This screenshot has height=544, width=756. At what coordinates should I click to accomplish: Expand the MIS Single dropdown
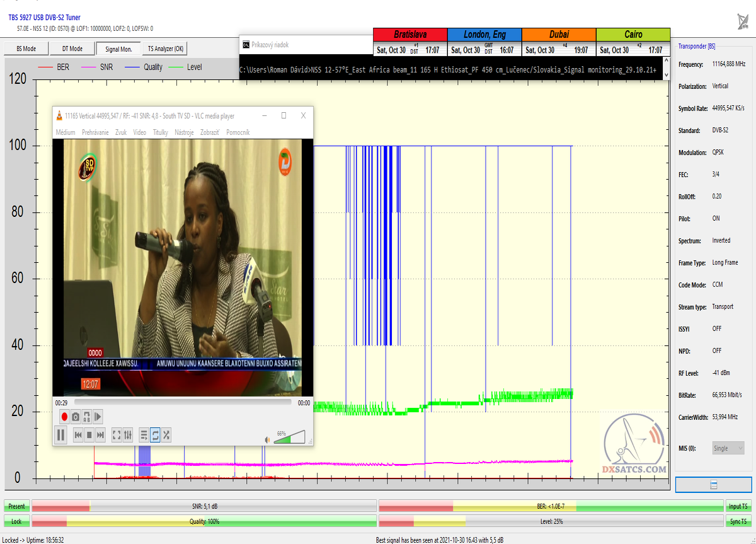pos(728,448)
